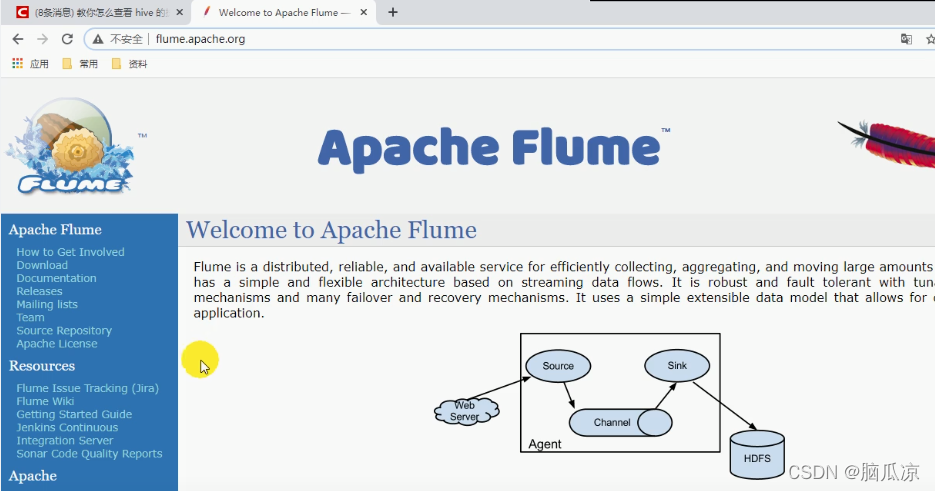Open the How to Get Involved link
Screen dimensions: 935x491
[x=70, y=252]
